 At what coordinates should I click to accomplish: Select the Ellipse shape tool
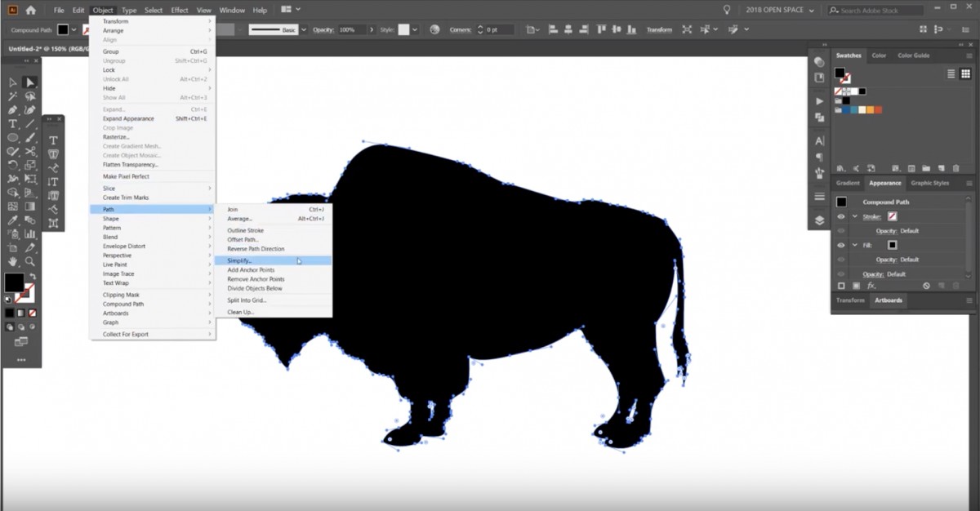point(13,138)
